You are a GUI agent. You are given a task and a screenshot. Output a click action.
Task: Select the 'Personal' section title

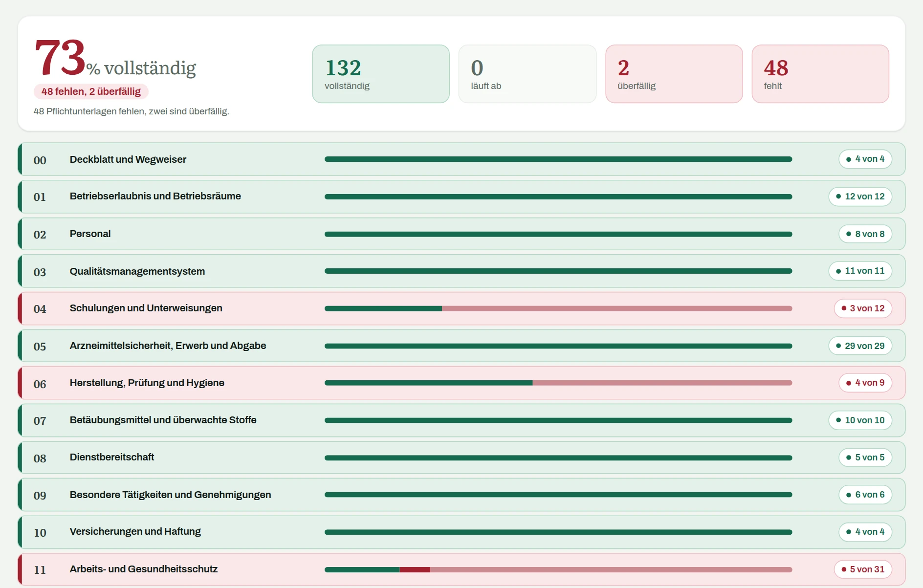[90, 234]
